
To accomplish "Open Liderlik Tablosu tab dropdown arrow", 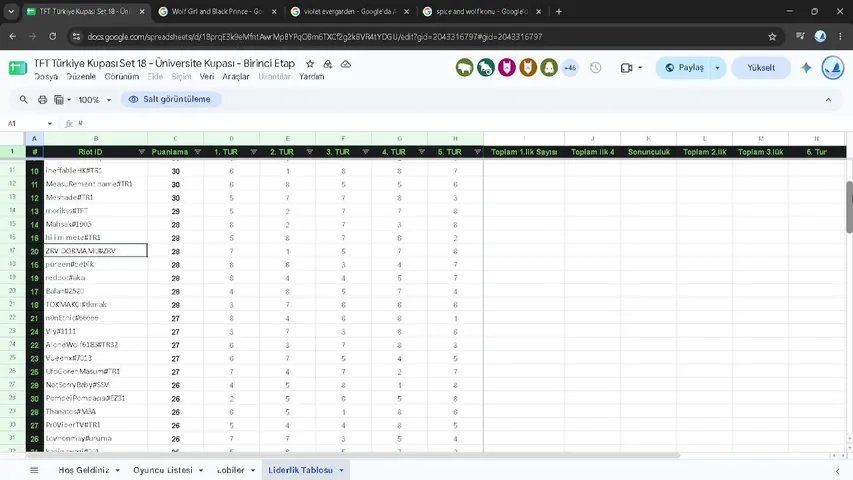I will click(342, 470).
